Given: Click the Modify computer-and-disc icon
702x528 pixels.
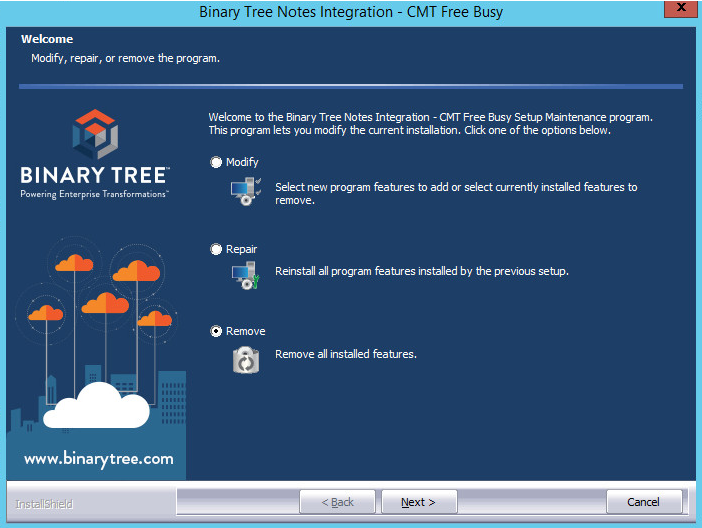Looking at the screenshot, I should [246, 191].
